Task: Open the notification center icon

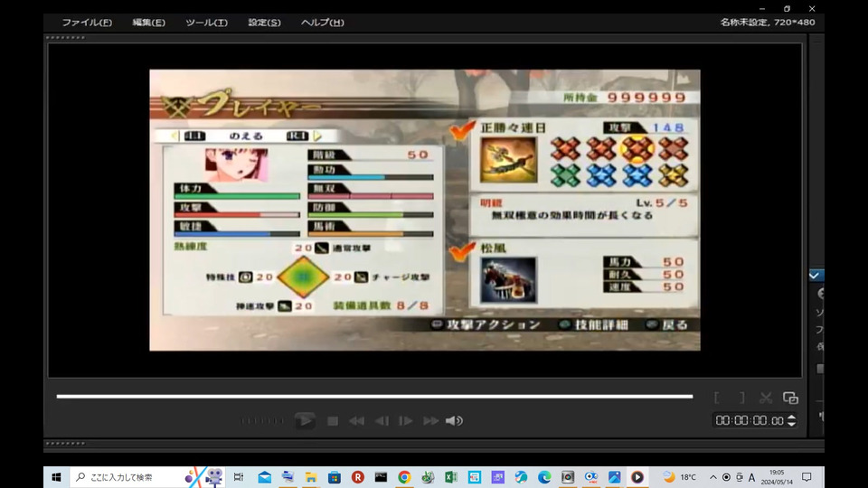Action: click(807, 477)
